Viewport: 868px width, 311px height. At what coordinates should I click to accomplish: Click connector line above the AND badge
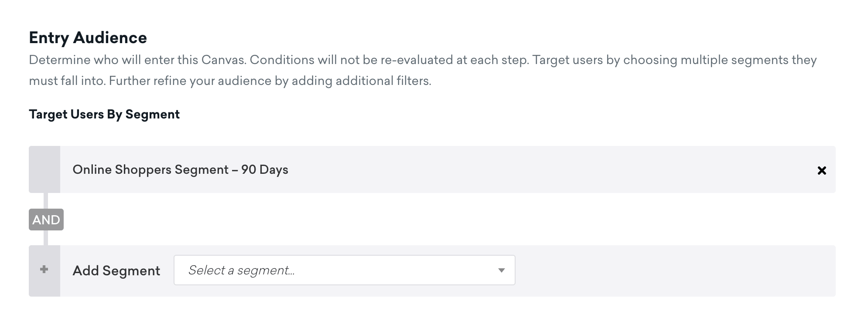[x=46, y=201]
